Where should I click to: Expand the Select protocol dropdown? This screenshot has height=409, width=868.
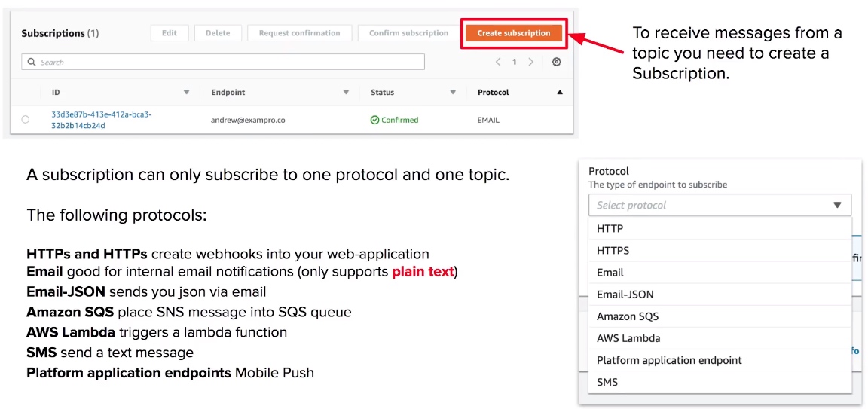click(x=720, y=205)
